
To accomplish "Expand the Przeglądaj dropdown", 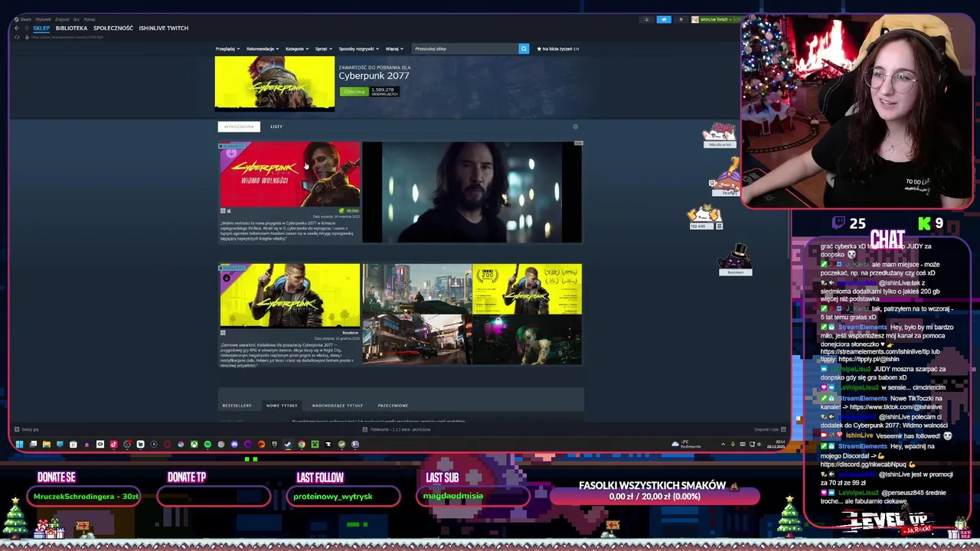I will pos(227,49).
